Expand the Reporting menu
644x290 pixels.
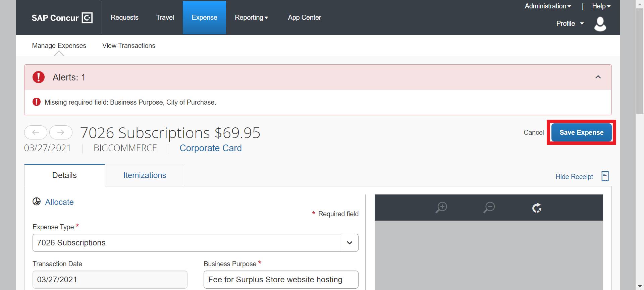click(251, 18)
